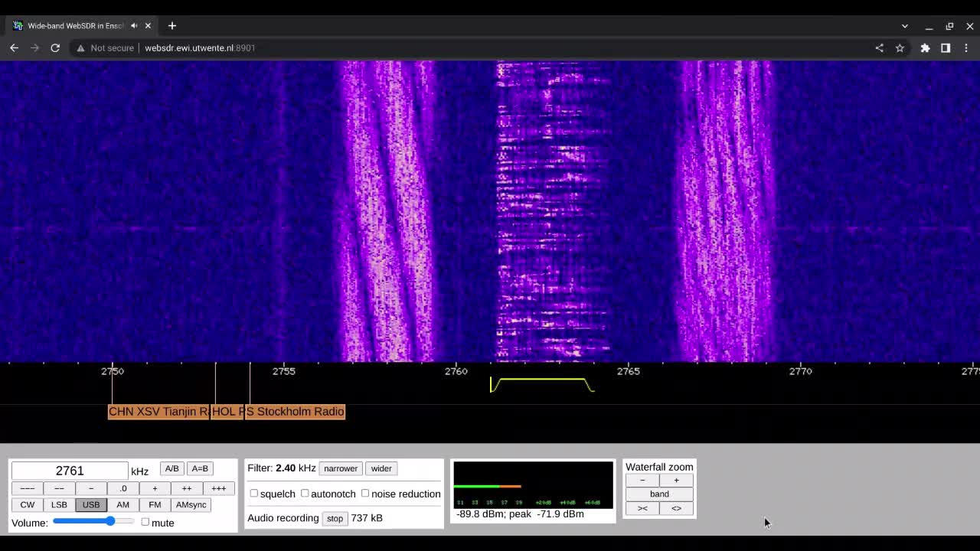Enable the mute checkbox
This screenshot has height=551, width=980.
[145, 522]
